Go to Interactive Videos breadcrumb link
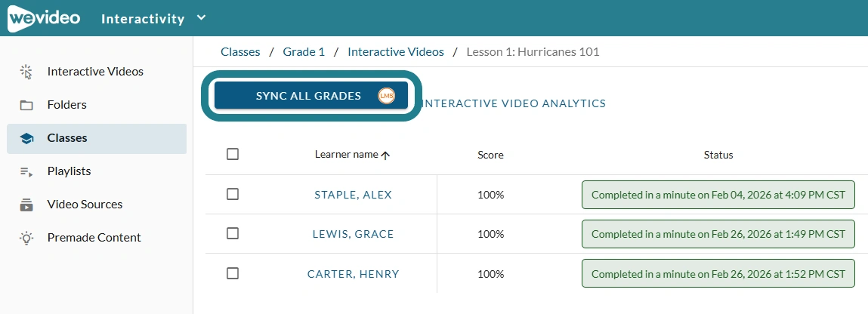868x314 pixels. point(396,52)
